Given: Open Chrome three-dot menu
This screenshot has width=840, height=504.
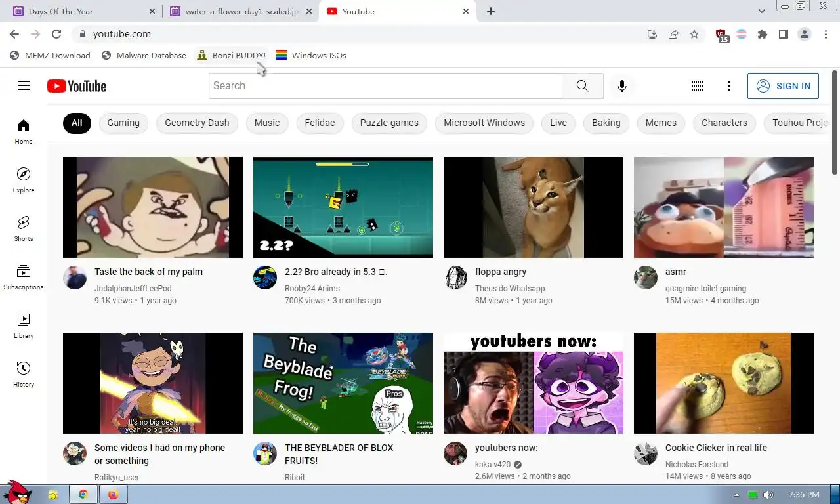Looking at the screenshot, I should click(826, 34).
